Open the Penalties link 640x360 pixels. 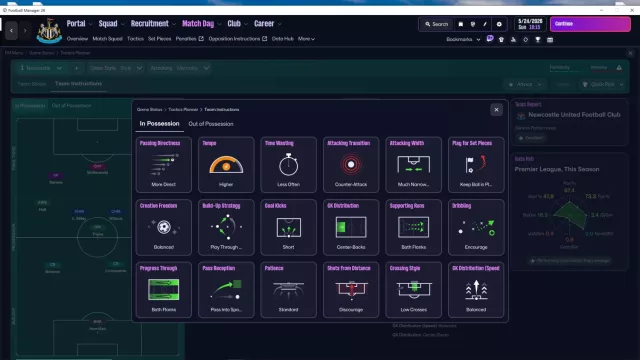point(189,39)
